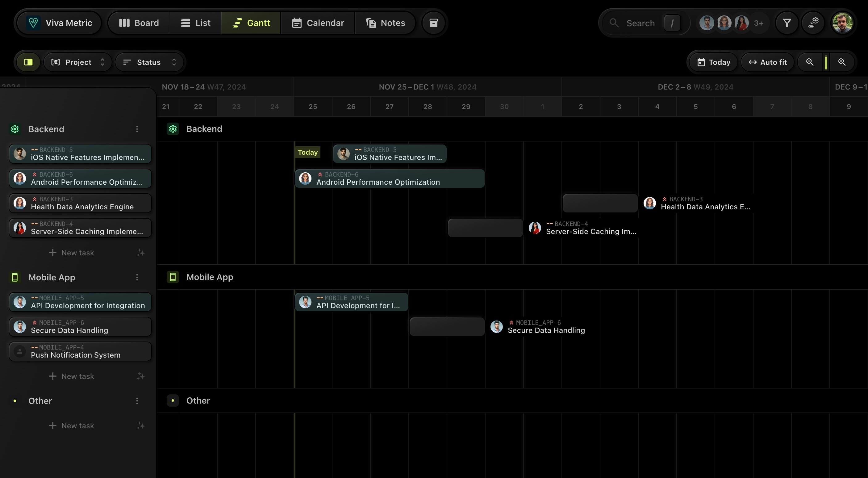Toggle the sidebar panel visibility
The image size is (868, 478).
tap(28, 62)
